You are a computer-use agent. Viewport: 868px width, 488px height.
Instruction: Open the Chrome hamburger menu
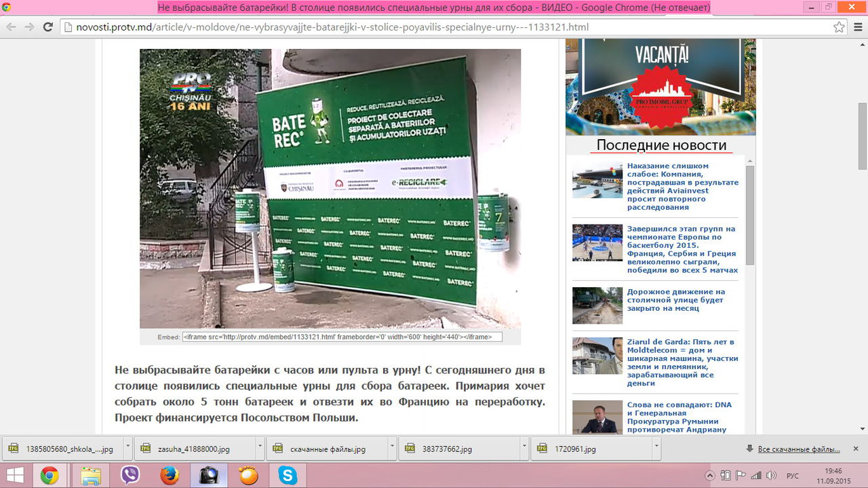point(858,27)
